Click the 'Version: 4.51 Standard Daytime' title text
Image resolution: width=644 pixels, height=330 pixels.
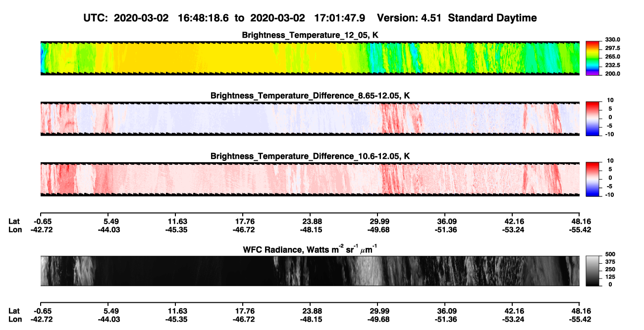(x=457, y=18)
